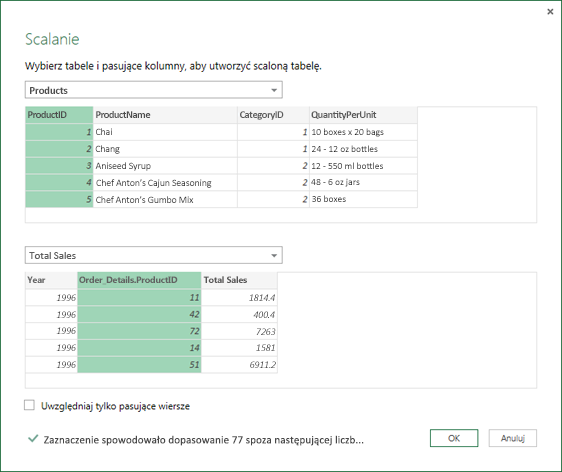The width and height of the screenshot is (562, 472).
Task: Click the 1814.4 total sales cell
Action: tap(239, 297)
